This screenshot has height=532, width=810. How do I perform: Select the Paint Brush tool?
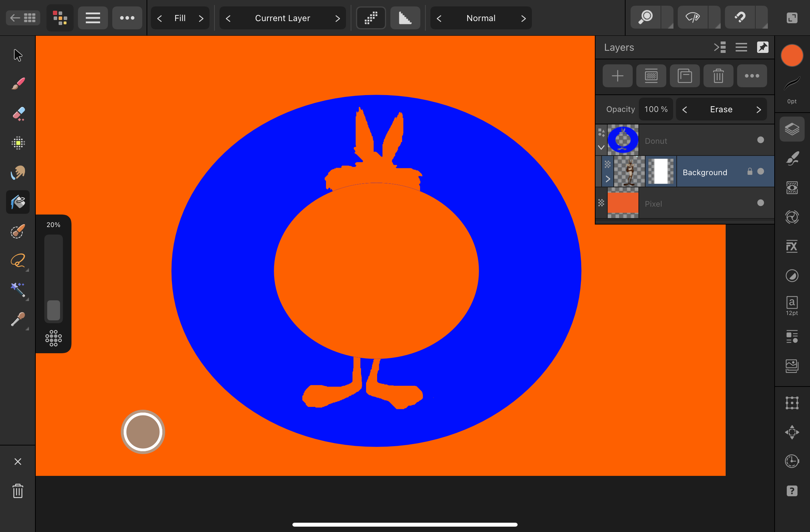point(18,84)
